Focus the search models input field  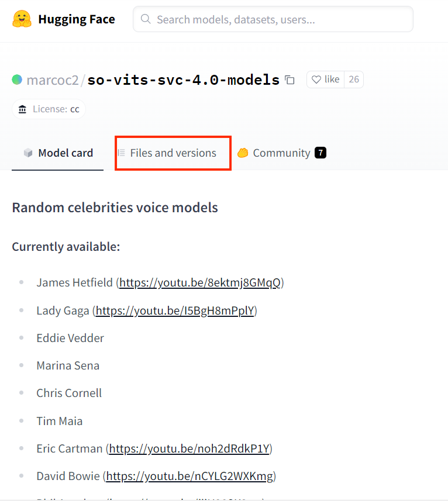(x=281, y=19)
